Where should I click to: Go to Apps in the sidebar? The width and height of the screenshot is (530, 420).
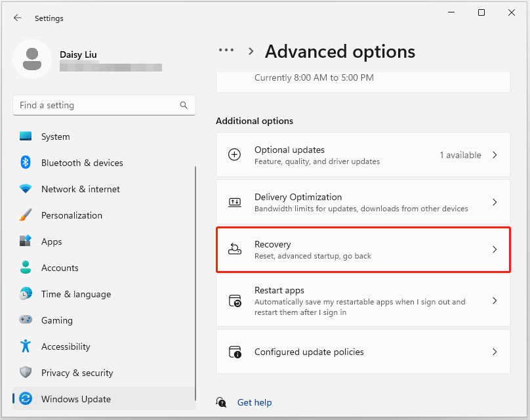click(x=52, y=241)
